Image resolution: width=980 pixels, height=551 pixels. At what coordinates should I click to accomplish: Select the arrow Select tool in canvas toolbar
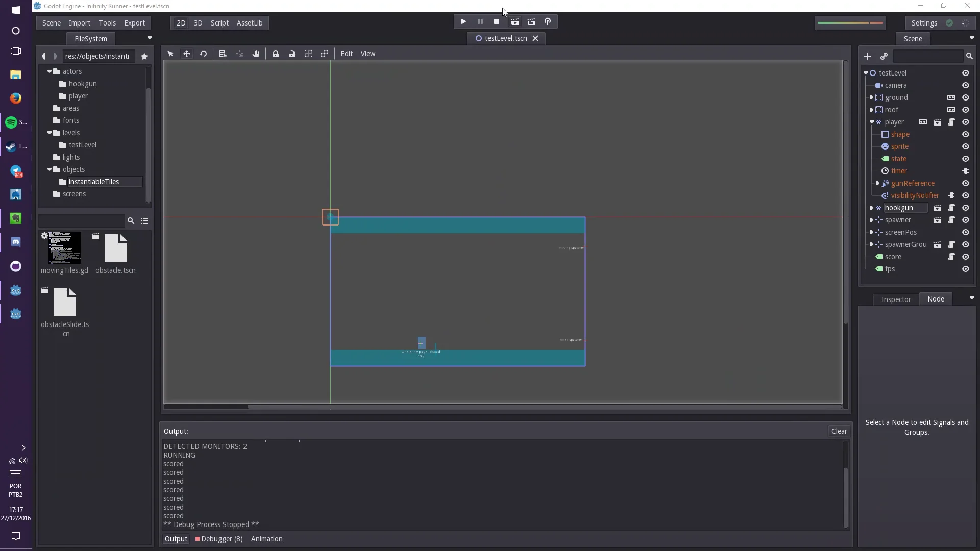pyautogui.click(x=170, y=54)
